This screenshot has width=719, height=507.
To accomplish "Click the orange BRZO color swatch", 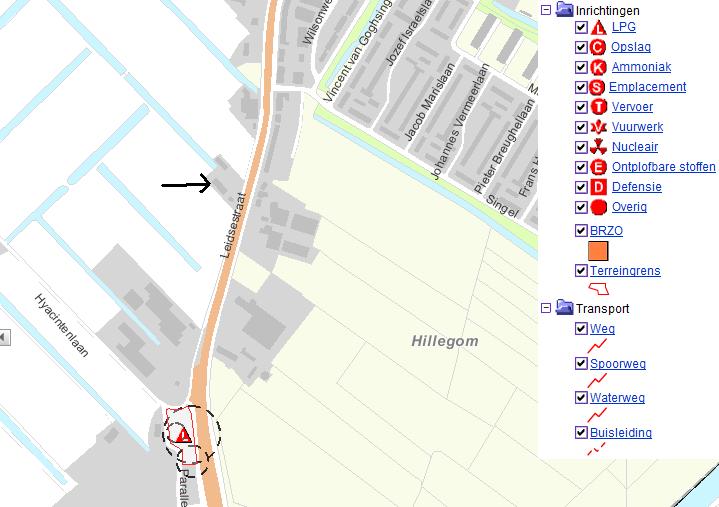I will click(x=598, y=251).
